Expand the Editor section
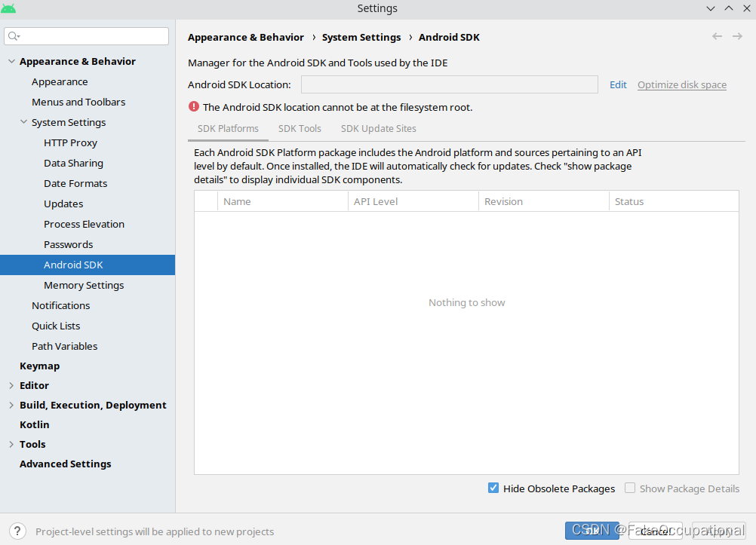This screenshot has height=545, width=756. 11,385
